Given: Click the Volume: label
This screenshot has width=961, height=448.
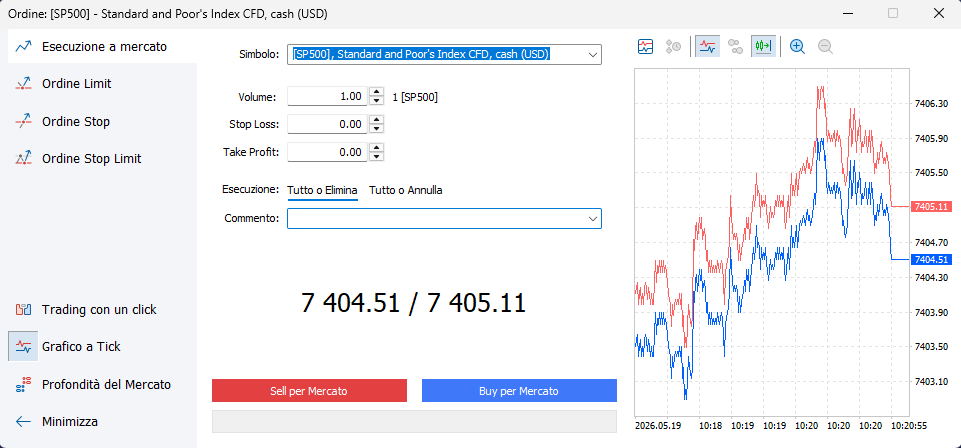Looking at the screenshot, I should click(x=257, y=97).
